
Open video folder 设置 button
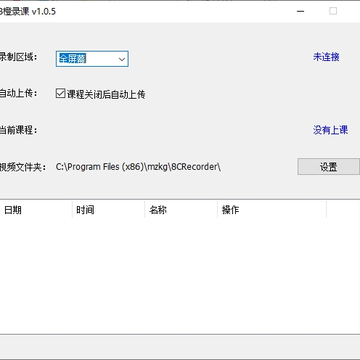click(329, 167)
